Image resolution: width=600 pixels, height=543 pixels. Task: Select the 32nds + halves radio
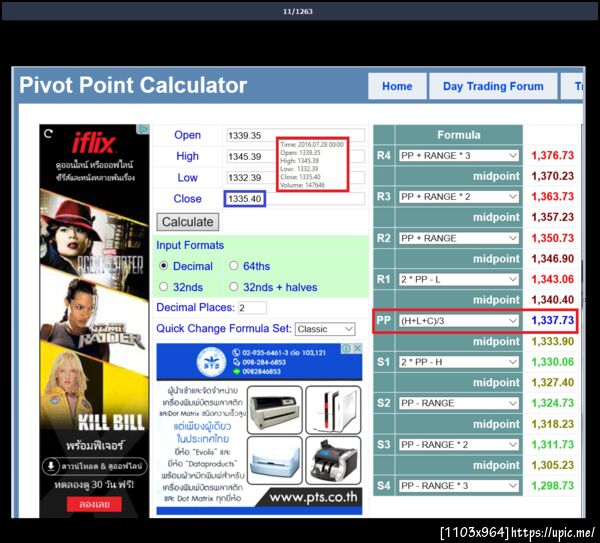233,287
